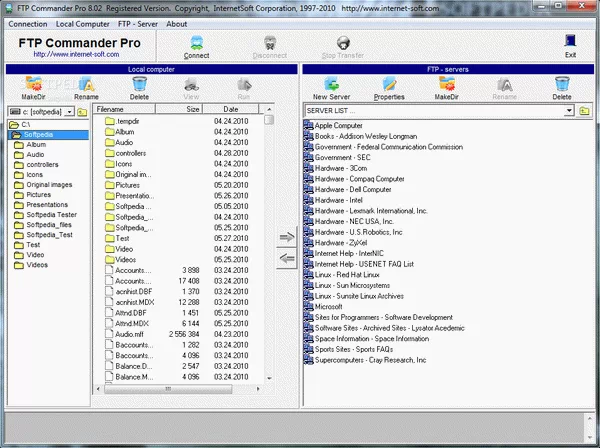Image resolution: width=600 pixels, height=448 pixels.
Task: Click the Connect toolbar icon
Action: point(197,43)
